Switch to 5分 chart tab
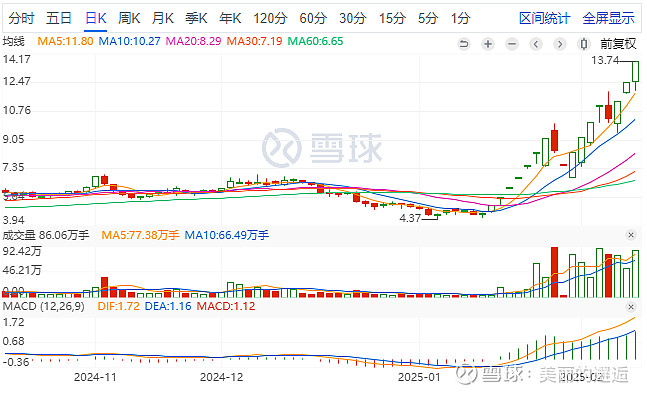This screenshot has width=647, height=394. click(428, 18)
